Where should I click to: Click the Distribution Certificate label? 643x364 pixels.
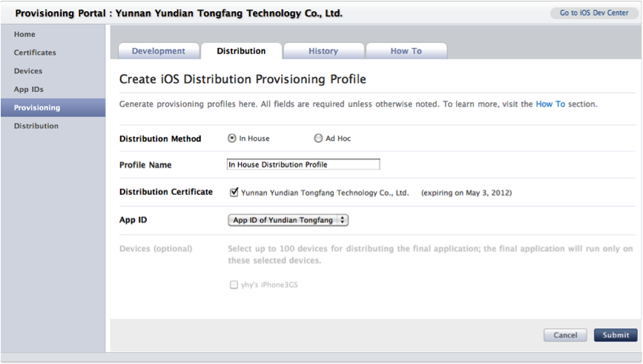click(x=166, y=192)
